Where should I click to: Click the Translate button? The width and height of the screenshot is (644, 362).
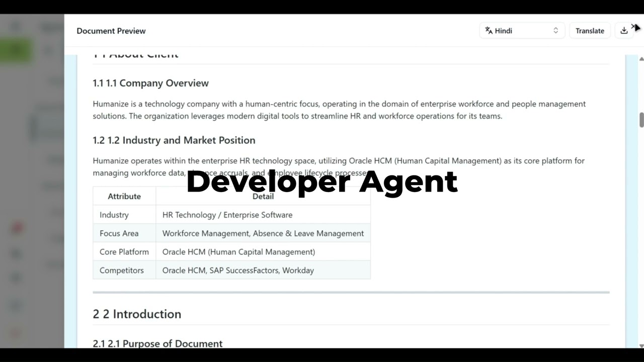point(590,31)
